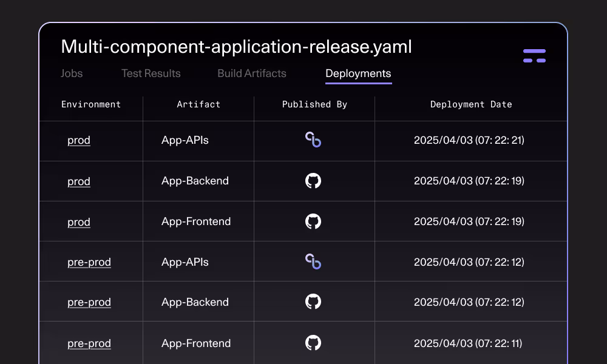Viewport: 607px width, 364px height.
Task: Open the Test Results tab
Action: 151,73
